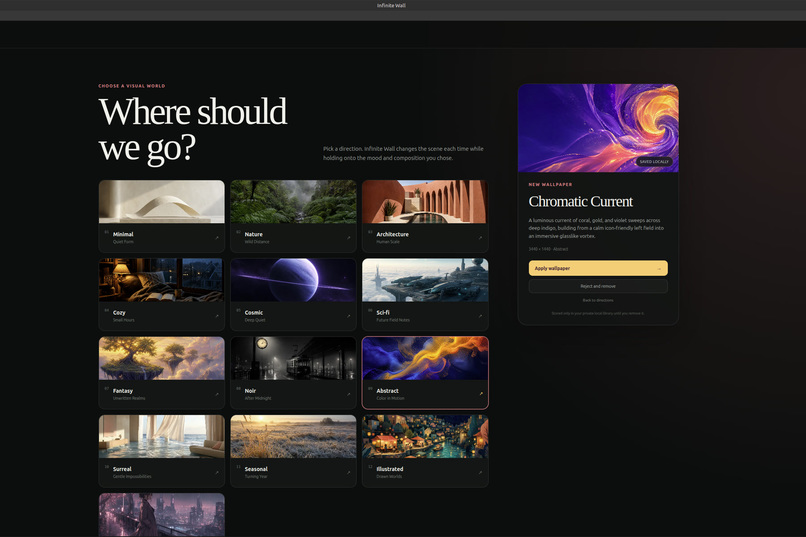Open the Nature misty jungle thumbnail
This screenshot has height=537, width=806.
294,201
